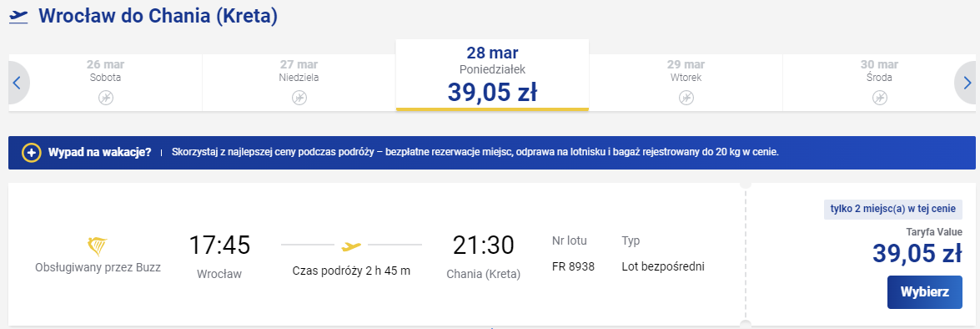980x329 pixels.
Task: Click the no-flight icon under 30 mar
Action: point(879,98)
